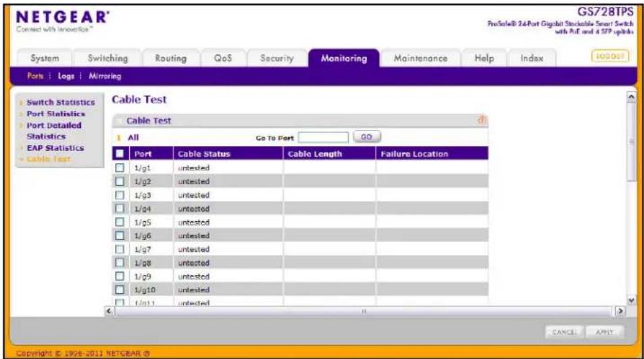Click the APPLY button
Viewport: 644px width, 359px height.
[x=605, y=332]
